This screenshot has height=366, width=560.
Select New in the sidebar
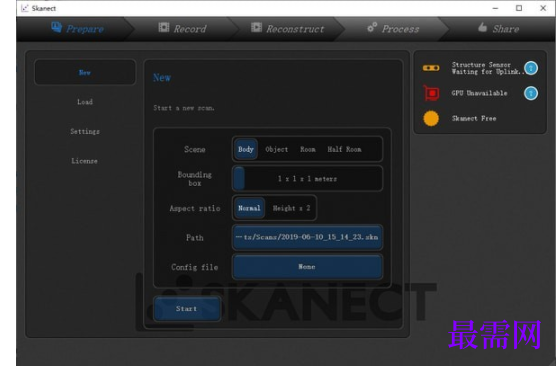click(85, 72)
